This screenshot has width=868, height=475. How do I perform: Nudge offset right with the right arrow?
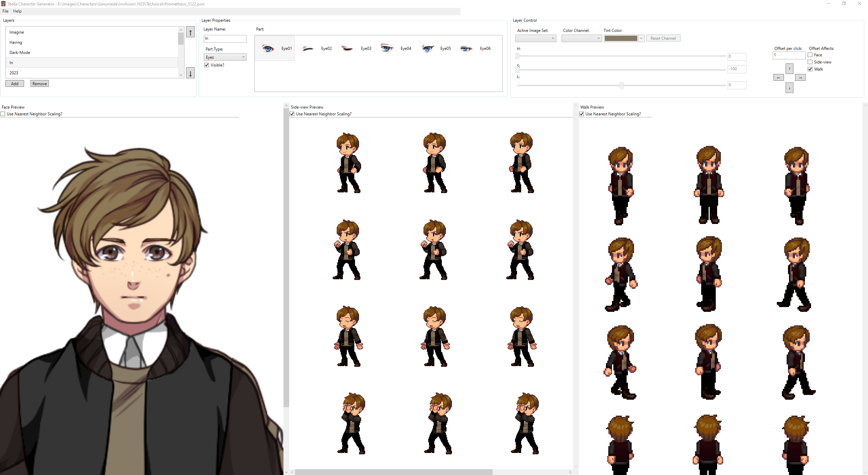point(800,78)
